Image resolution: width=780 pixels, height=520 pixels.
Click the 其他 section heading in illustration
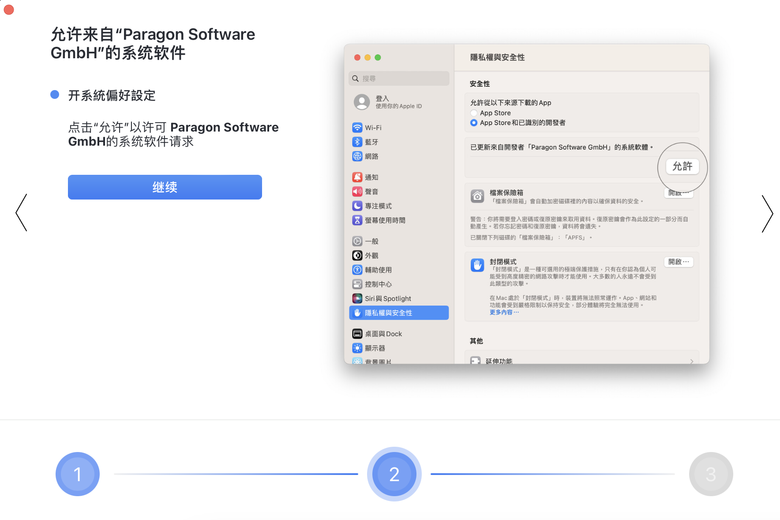coord(476,341)
